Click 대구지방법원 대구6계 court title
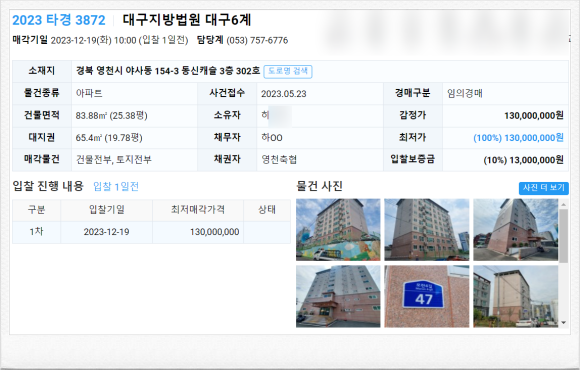 tap(187, 20)
